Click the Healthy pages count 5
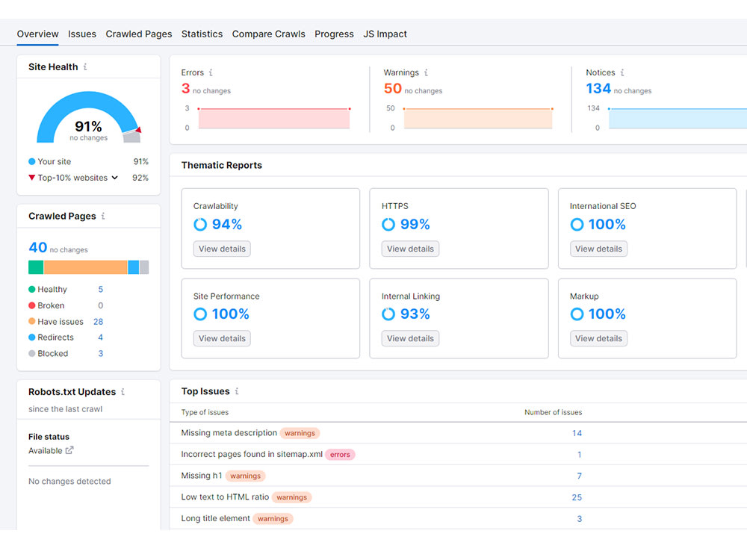This screenshot has width=747, height=560. (x=101, y=289)
